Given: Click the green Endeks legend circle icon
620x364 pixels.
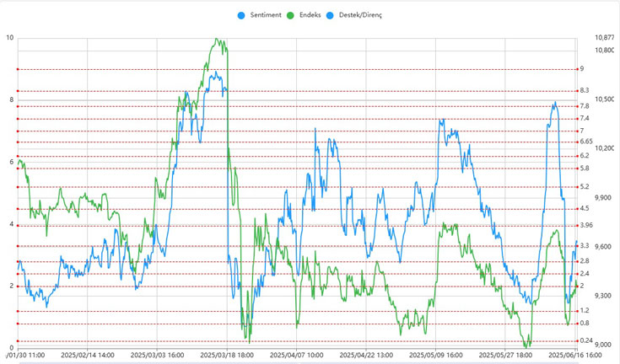Looking at the screenshot, I should coord(292,16).
